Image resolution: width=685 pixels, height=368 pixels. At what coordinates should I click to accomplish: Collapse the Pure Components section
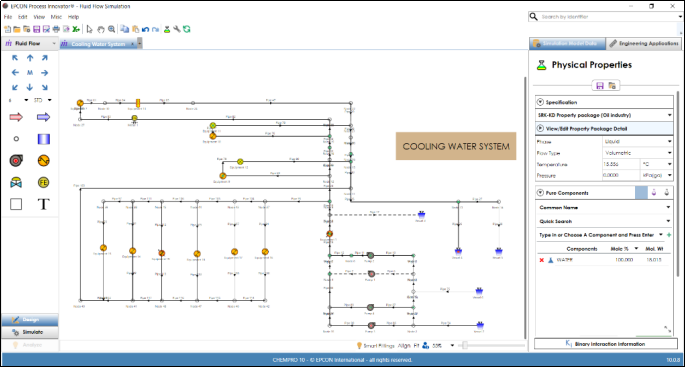point(540,193)
